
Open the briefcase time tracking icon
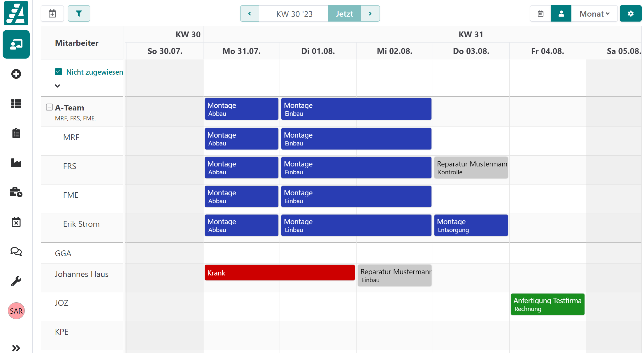[16, 192]
